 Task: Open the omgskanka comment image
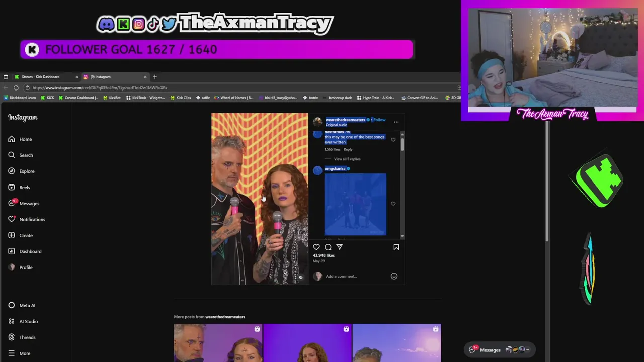pos(355,204)
